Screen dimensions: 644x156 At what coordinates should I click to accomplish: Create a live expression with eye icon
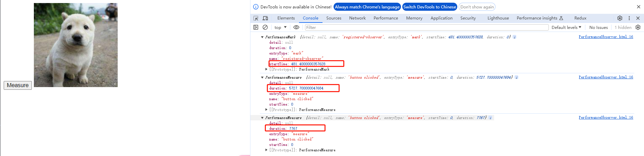click(x=296, y=27)
